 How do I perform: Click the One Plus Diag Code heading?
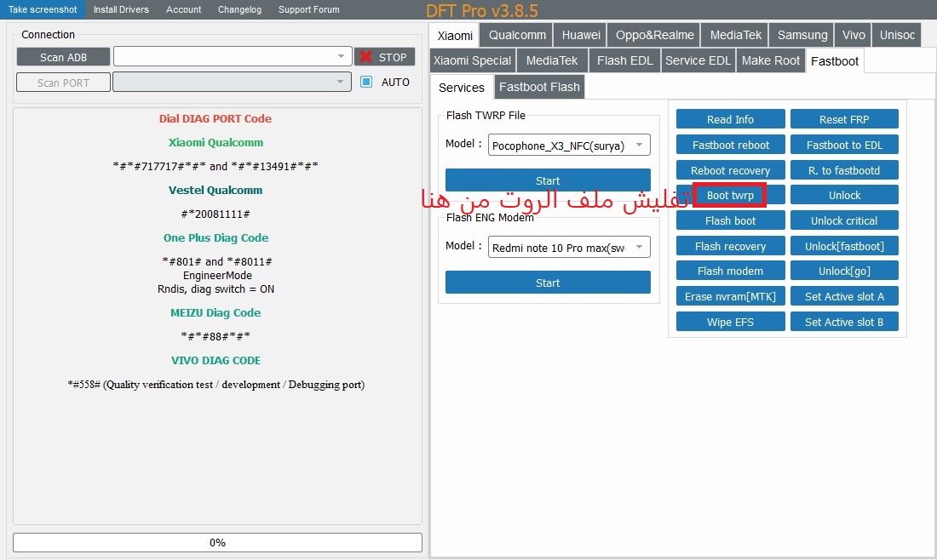[x=216, y=237]
